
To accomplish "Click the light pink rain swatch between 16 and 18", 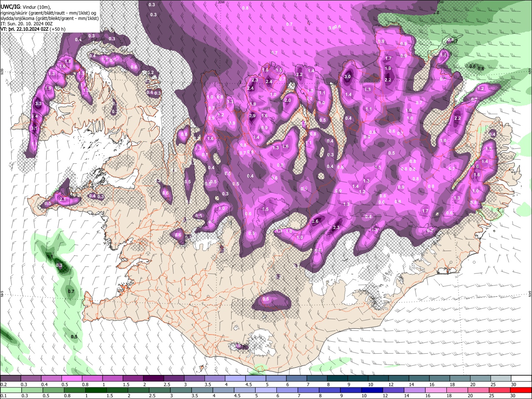I will coord(436,390).
